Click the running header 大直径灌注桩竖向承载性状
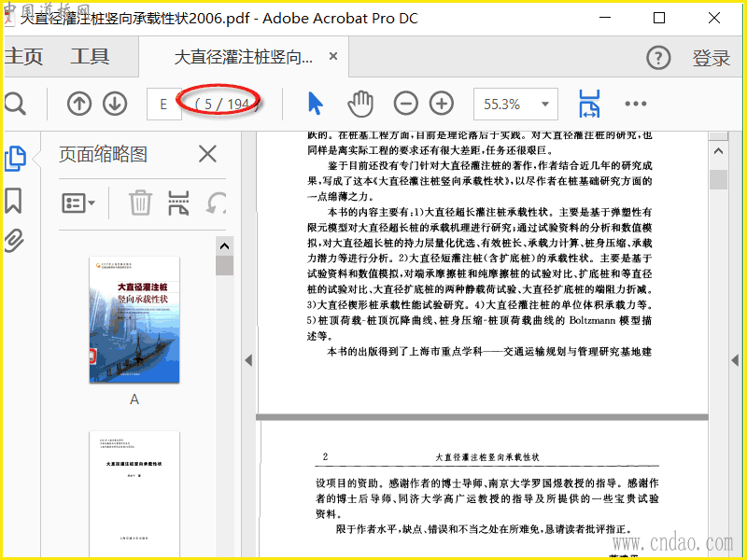Image resolution: width=747 pixels, height=560 pixels. [487, 457]
